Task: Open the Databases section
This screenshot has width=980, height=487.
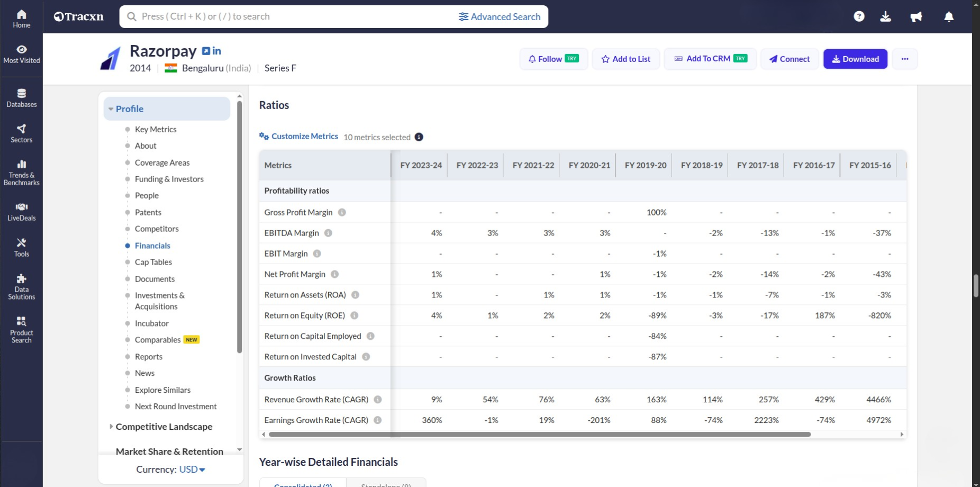Action: [21, 97]
